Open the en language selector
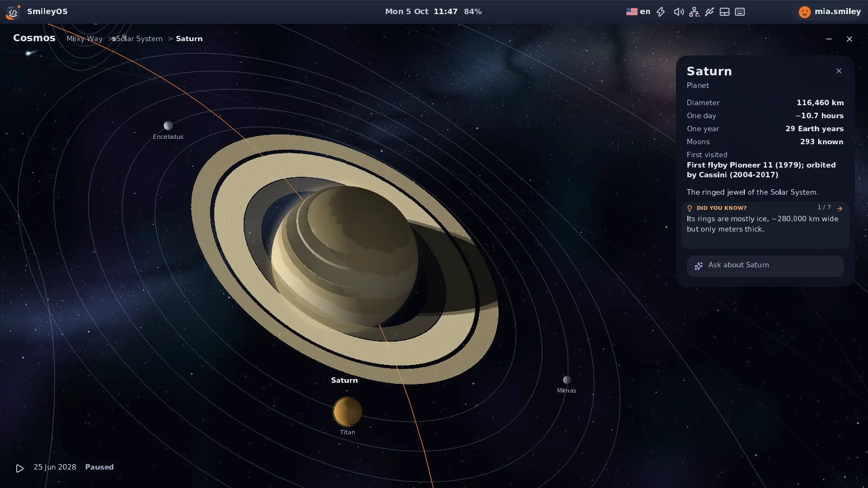 (639, 11)
